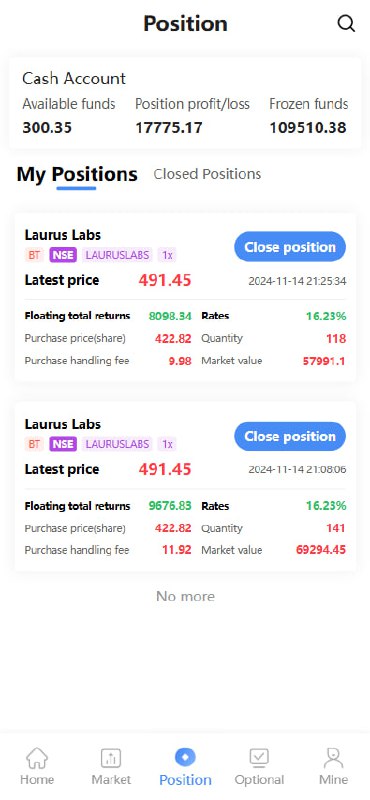Open the Market chart icon
The width and height of the screenshot is (370, 800).
[x=111, y=758]
